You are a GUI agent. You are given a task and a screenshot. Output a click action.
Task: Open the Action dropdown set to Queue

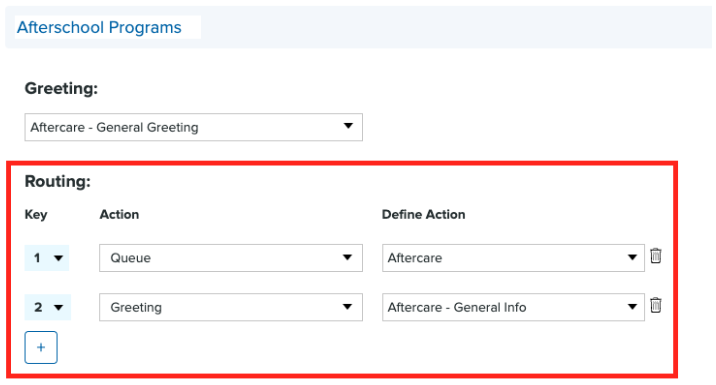coord(231,258)
